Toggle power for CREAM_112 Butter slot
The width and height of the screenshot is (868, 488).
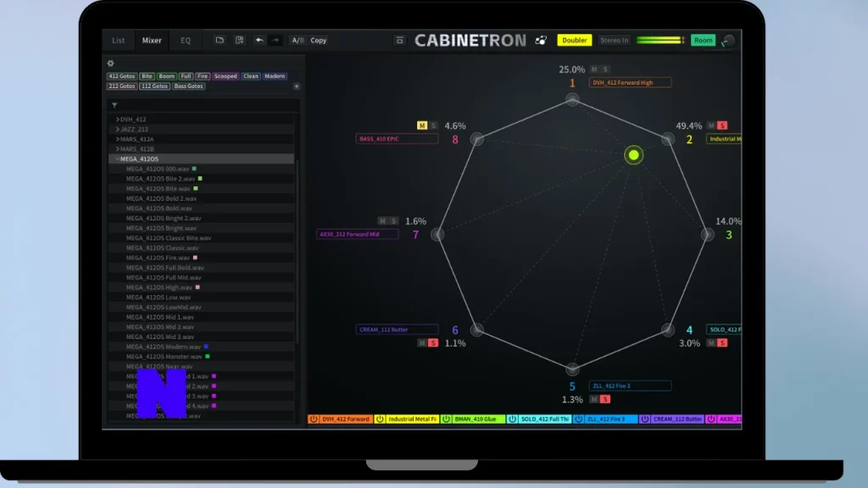pos(645,419)
